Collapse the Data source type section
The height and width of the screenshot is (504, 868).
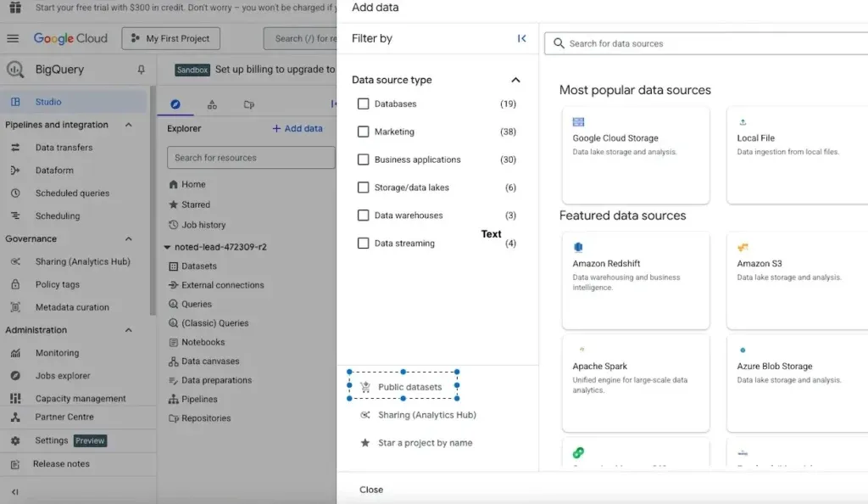515,80
